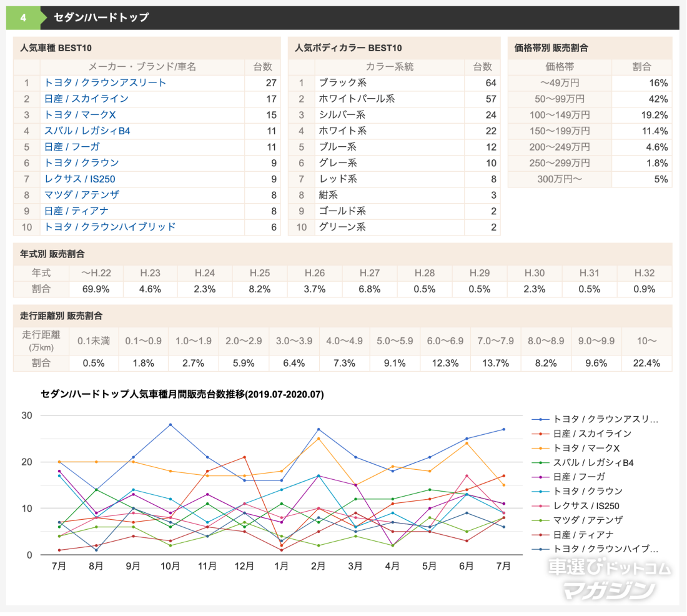Click the 人気ボディカラー BEST10 table title
Viewport: 687px width, 616px height.
(348, 47)
